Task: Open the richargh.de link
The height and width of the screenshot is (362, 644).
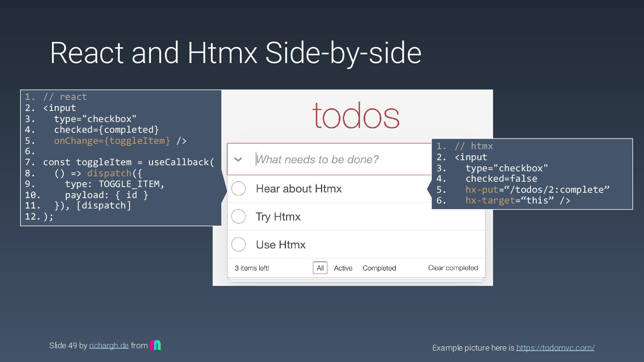Action: [x=109, y=346]
